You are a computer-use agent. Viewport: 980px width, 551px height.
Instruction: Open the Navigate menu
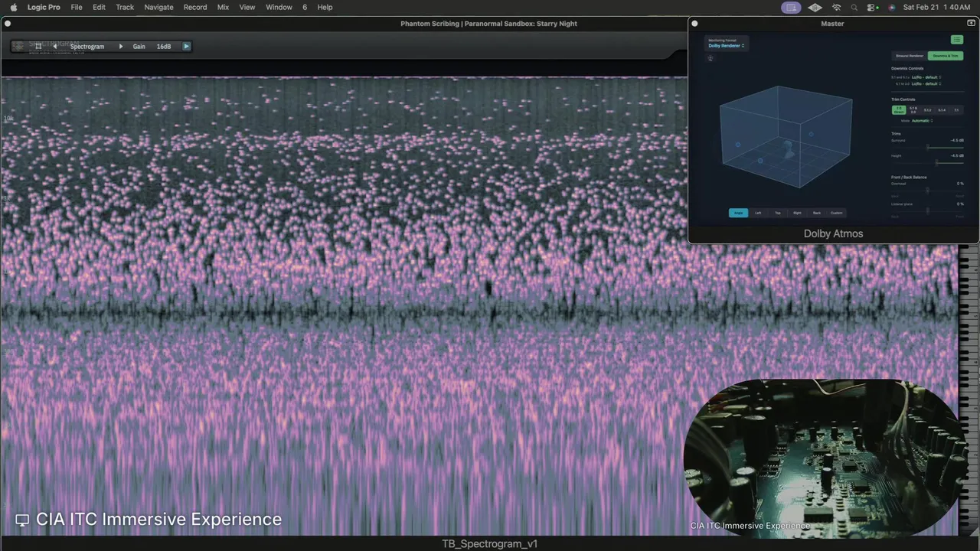pos(158,7)
